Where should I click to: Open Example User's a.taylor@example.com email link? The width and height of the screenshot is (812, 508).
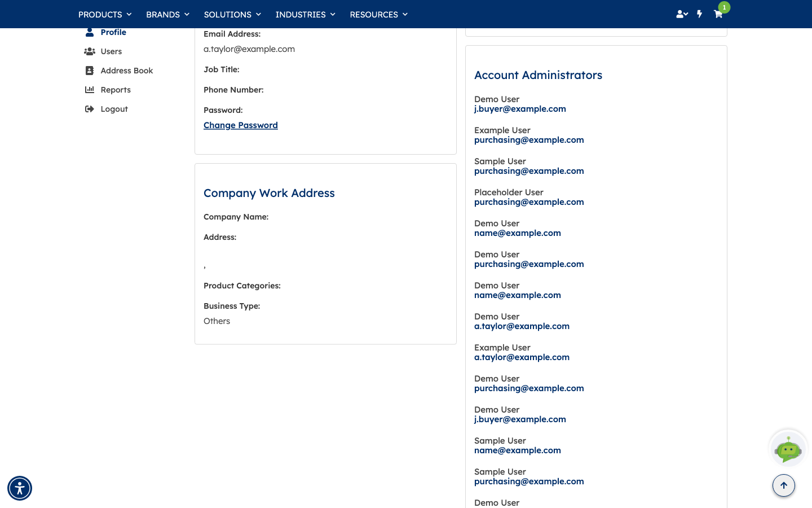tap(522, 357)
